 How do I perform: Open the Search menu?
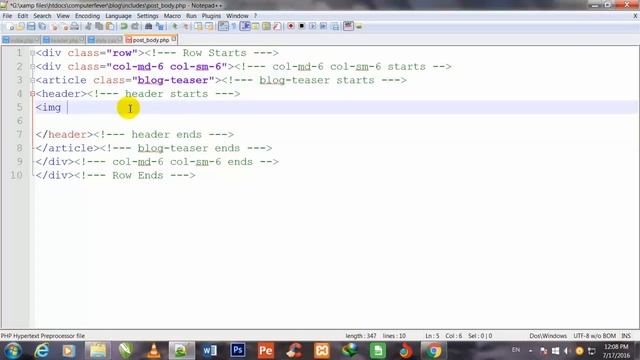42,16
